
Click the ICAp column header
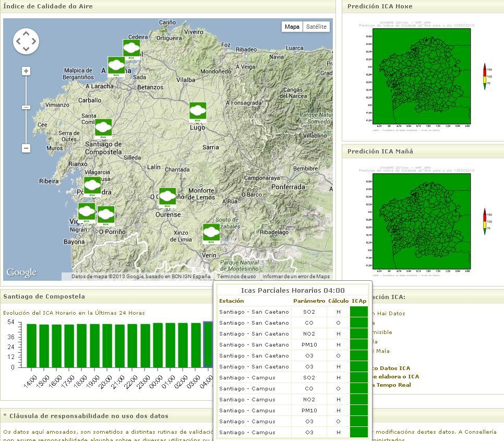point(359,301)
